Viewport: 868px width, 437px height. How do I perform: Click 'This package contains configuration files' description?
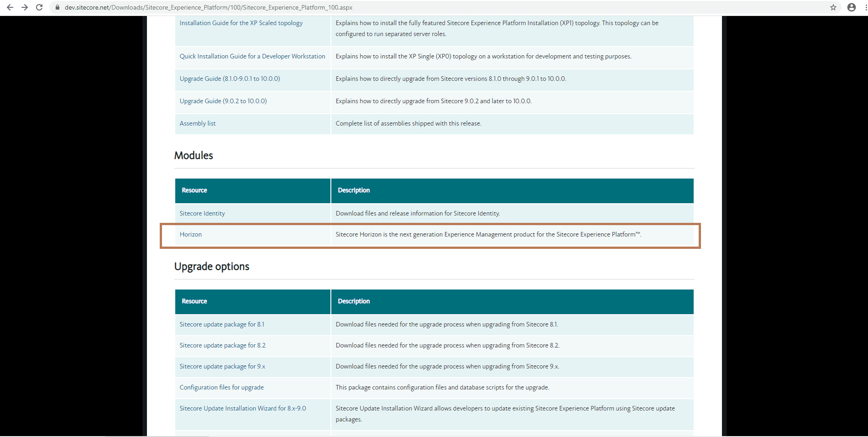(x=442, y=387)
